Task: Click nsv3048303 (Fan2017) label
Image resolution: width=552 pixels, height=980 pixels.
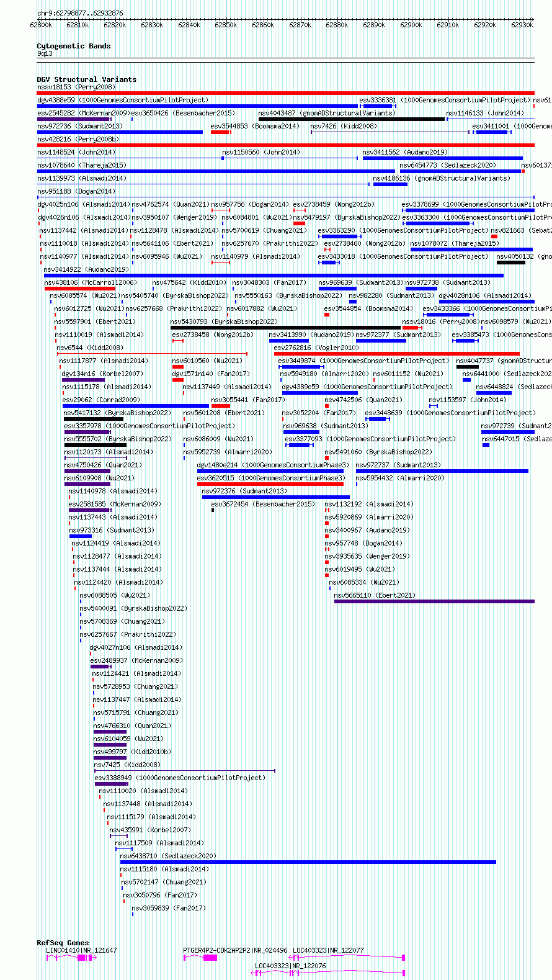Action: [x=269, y=283]
